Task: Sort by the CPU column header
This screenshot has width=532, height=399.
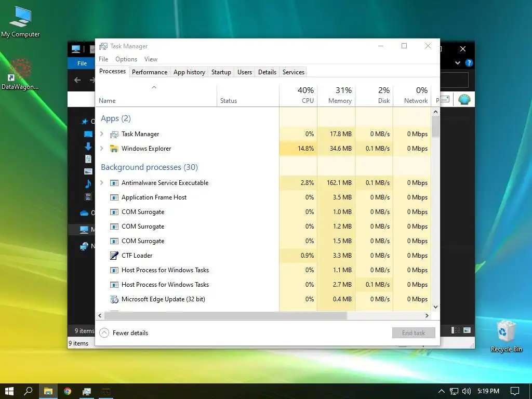Action: coord(298,96)
